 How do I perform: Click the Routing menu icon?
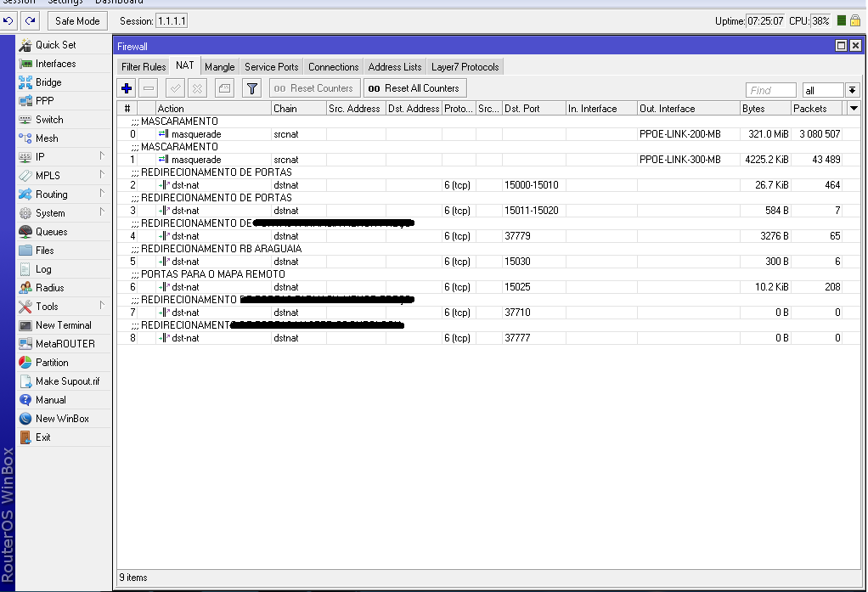point(25,195)
